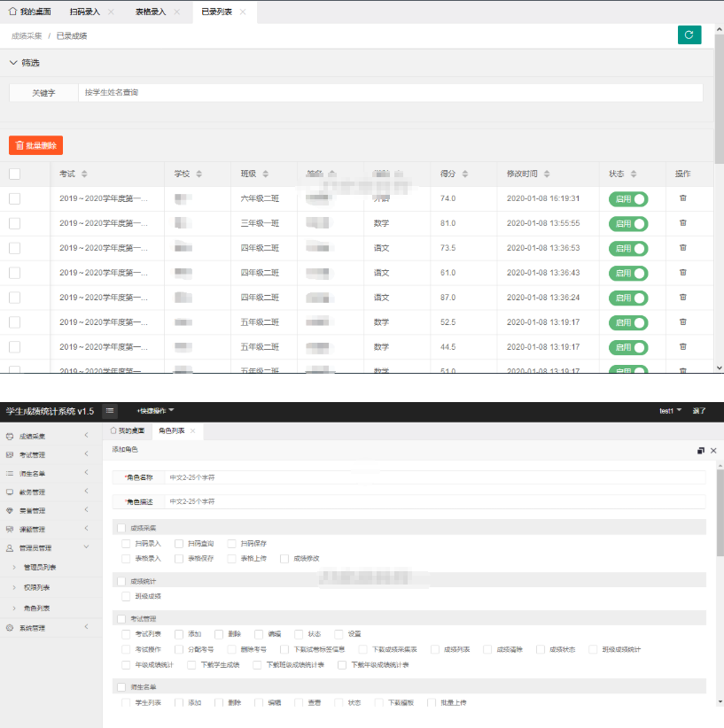This screenshot has width=724, height=728.
Task: Open 权限列表 in the sidebar
Action: (36, 587)
